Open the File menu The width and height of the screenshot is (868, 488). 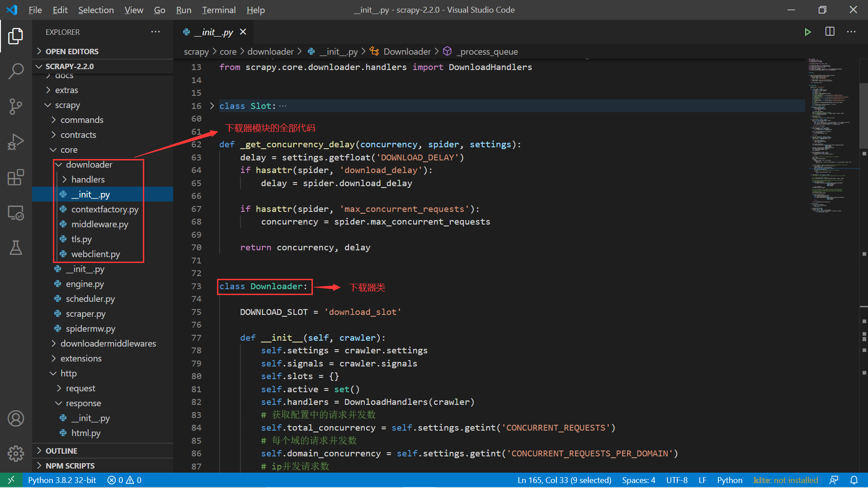tap(35, 10)
